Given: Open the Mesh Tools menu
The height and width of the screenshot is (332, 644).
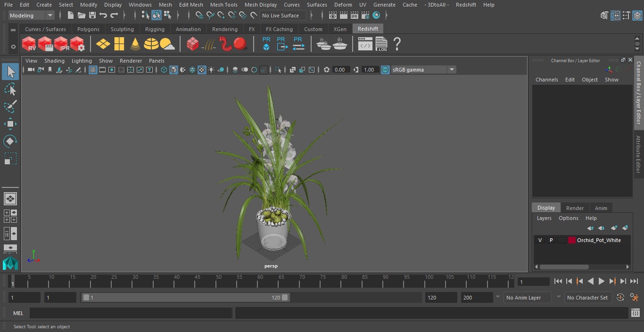Looking at the screenshot, I should pos(223,5).
